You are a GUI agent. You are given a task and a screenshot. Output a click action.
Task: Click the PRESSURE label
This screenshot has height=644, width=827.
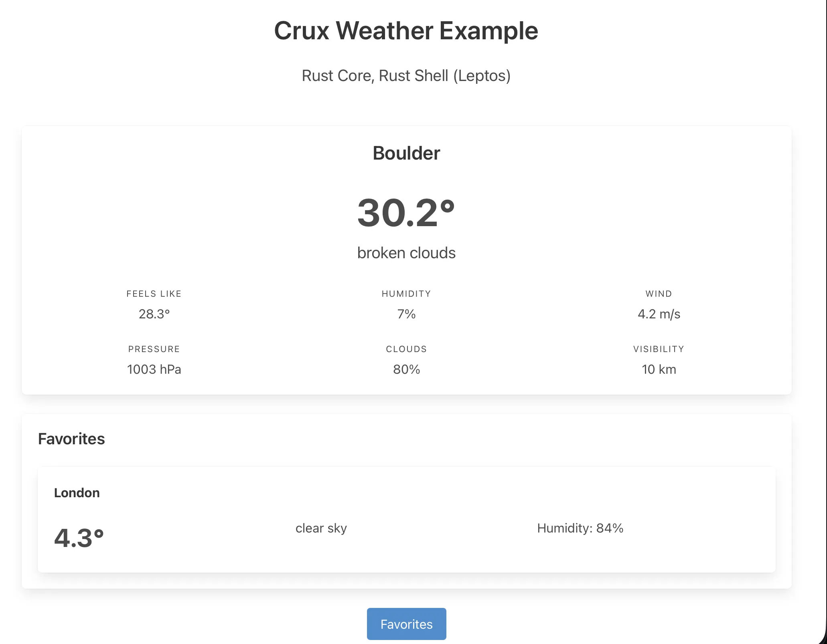(154, 348)
